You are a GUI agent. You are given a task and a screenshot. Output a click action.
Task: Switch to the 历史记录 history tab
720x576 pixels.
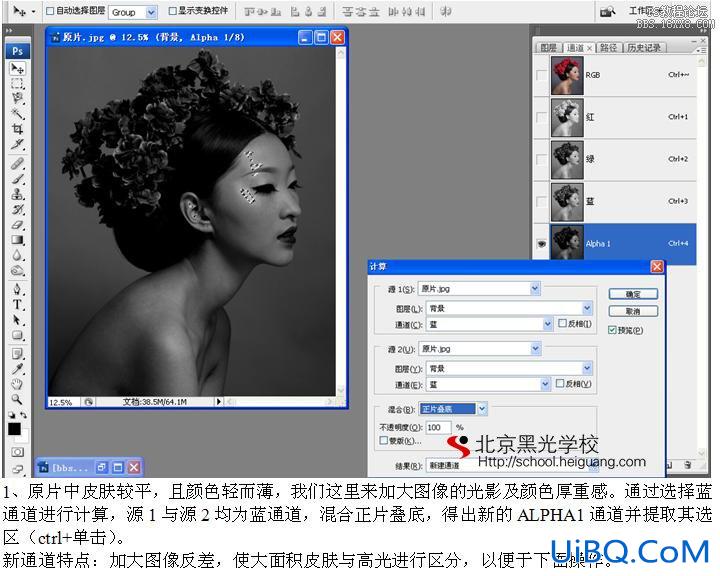tap(644, 47)
